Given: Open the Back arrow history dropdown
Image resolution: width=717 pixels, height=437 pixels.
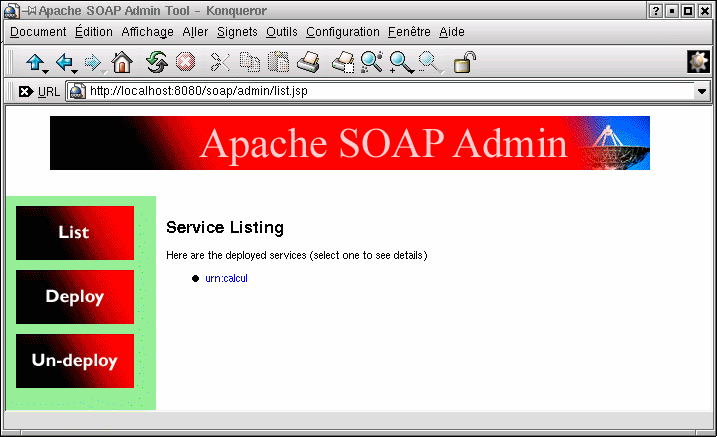Looking at the screenshot, I should coord(75,72).
